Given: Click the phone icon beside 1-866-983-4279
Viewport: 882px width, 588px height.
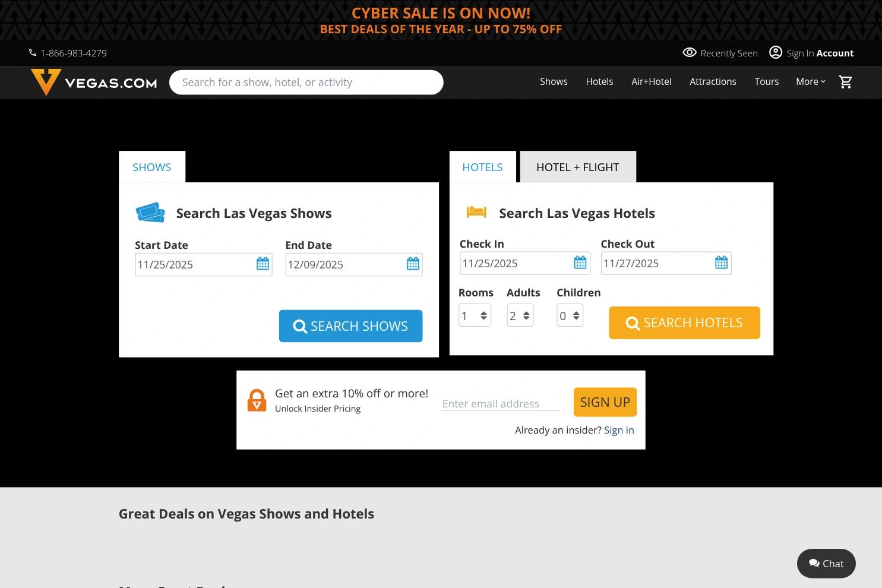Looking at the screenshot, I should 33,53.
